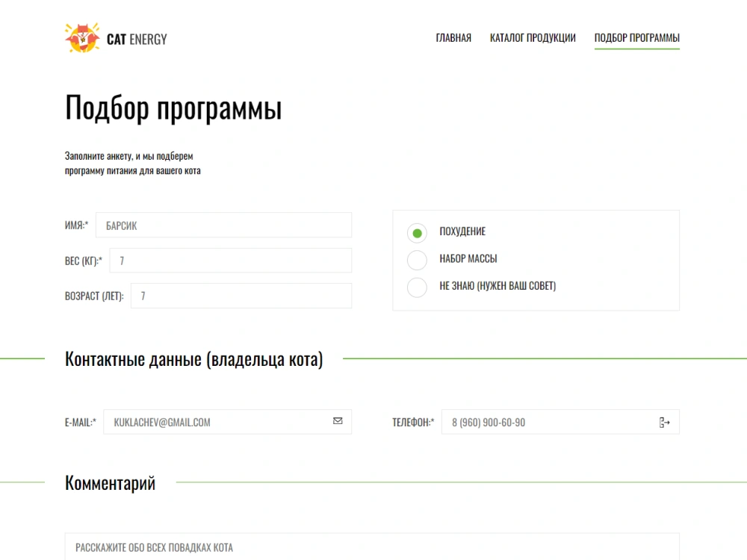This screenshot has width=747, height=560.
Task: Click the Cat Energy logo icon
Action: 82,37
